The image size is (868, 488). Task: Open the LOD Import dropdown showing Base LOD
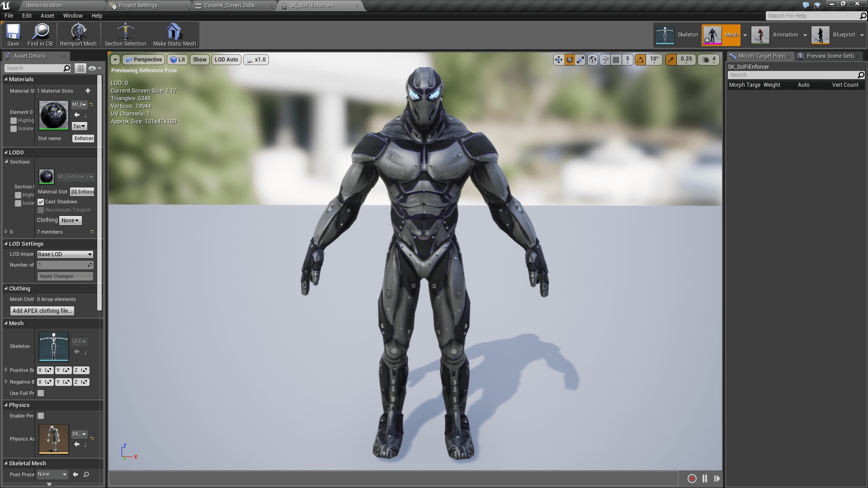pos(65,254)
